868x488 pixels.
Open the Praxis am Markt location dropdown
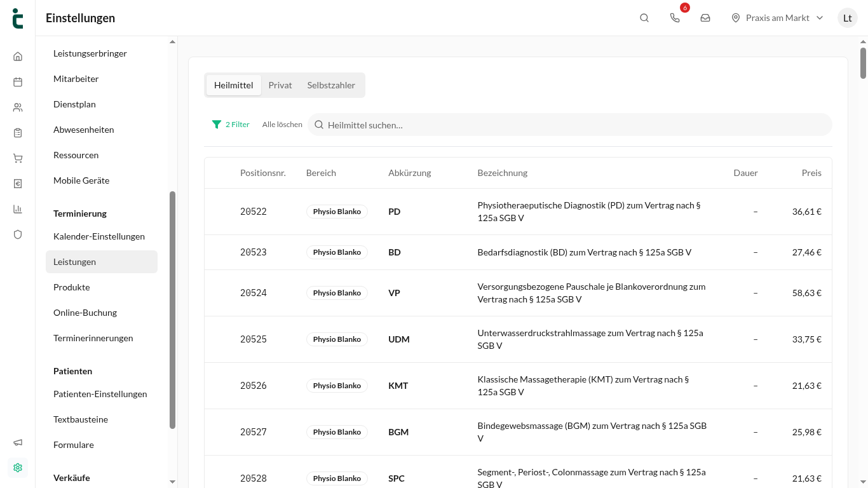[777, 18]
